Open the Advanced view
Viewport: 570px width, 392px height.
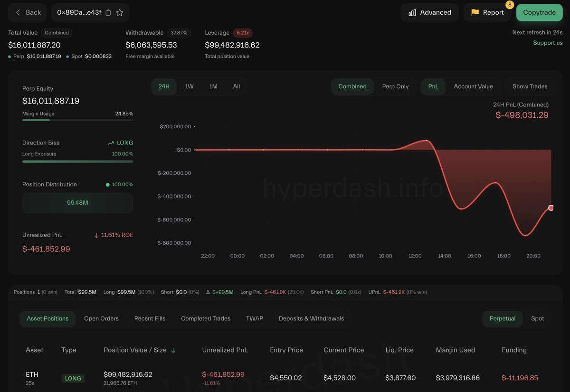tap(429, 13)
